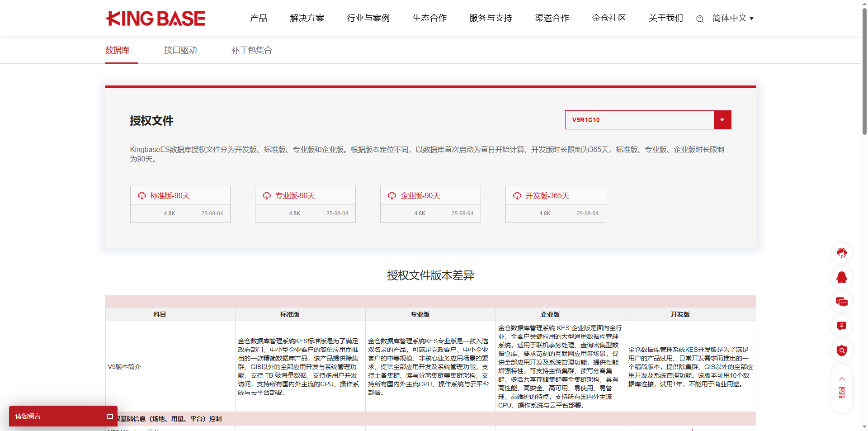Switch to the 补丁包集合 tab
868x431 pixels.
click(x=251, y=50)
